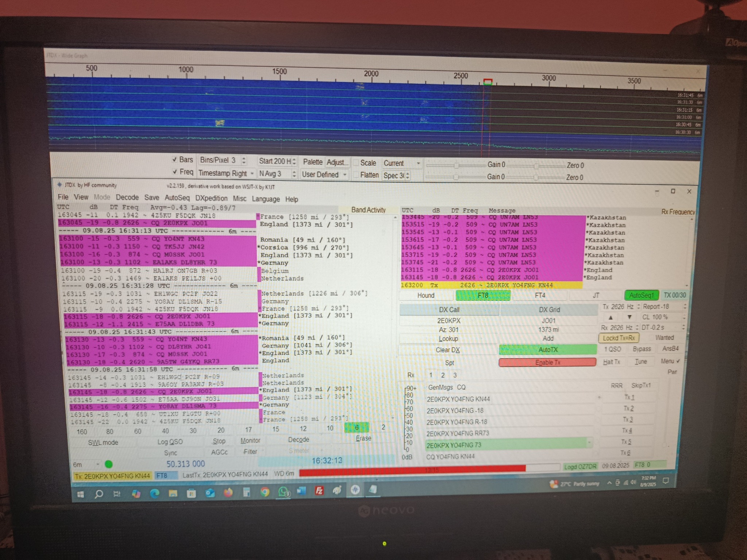Open Microsoft Word taskbar icon
The width and height of the screenshot is (747, 560).
301,491
